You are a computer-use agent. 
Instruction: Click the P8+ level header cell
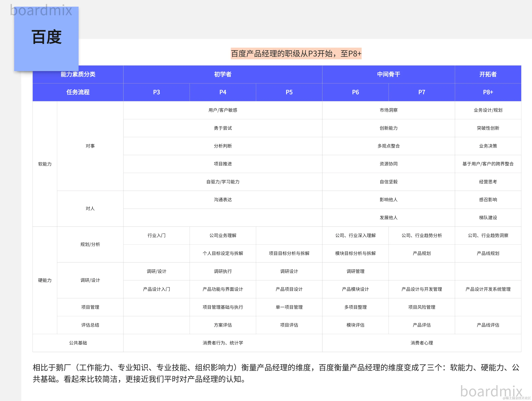pyautogui.click(x=488, y=92)
